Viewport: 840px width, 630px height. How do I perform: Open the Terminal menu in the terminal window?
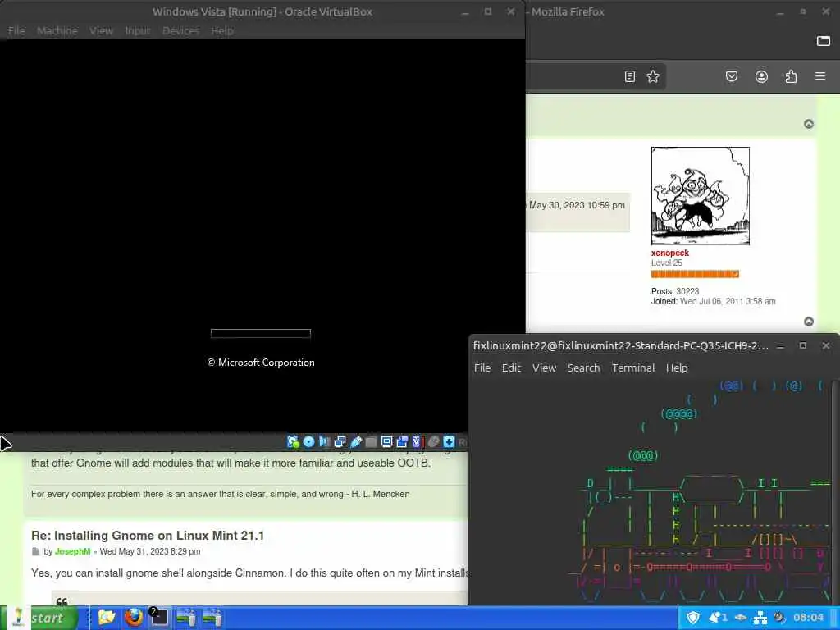coord(634,368)
